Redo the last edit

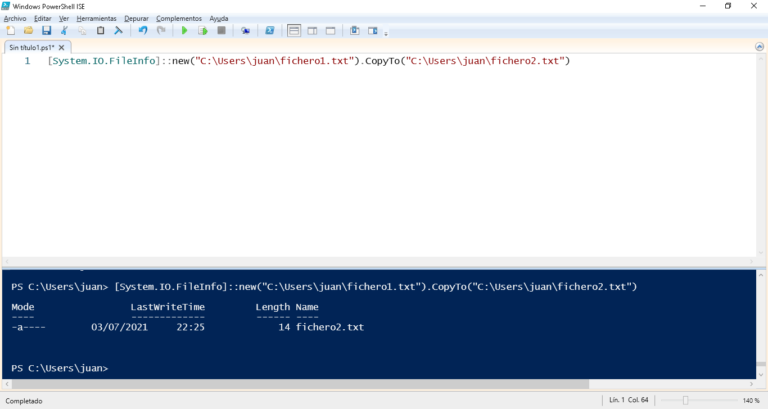pyautogui.click(x=161, y=31)
